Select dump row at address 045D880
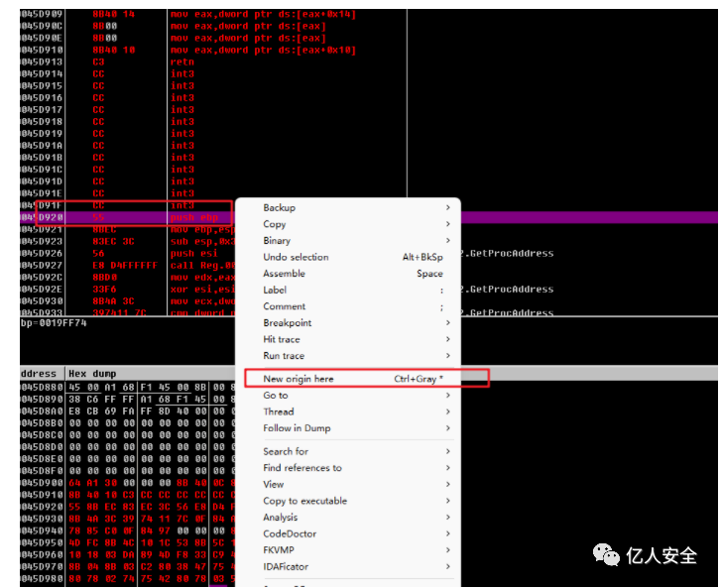The width and height of the screenshot is (721, 588). (x=128, y=388)
